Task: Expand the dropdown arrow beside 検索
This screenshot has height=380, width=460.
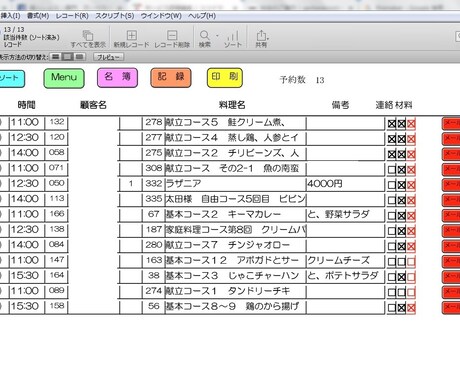Action: (x=217, y=35)
